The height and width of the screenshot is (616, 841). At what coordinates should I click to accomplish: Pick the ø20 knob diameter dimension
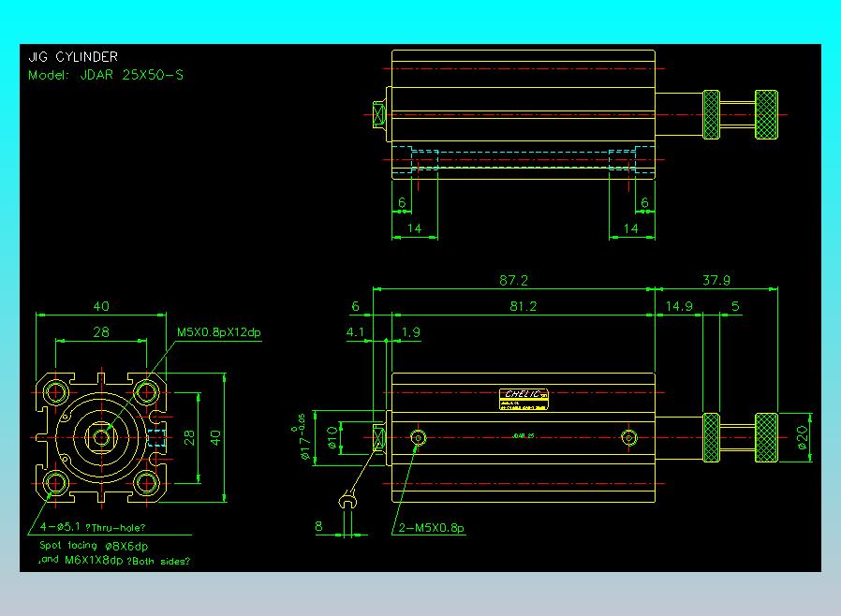coord(802,437)
